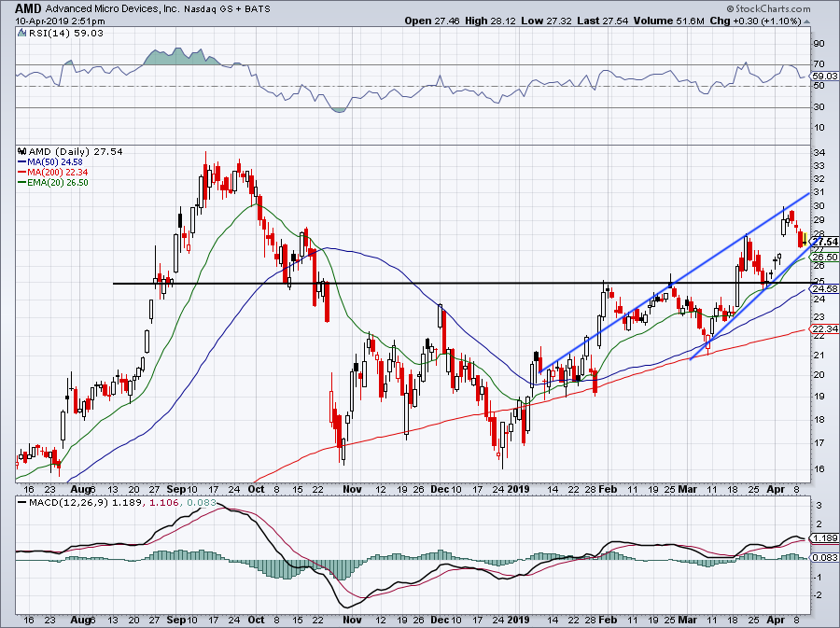The width and height of the screenshot is (840, 628).
Task: Click the yellow-highlighted latest candlestick
Action: point(805,238)
